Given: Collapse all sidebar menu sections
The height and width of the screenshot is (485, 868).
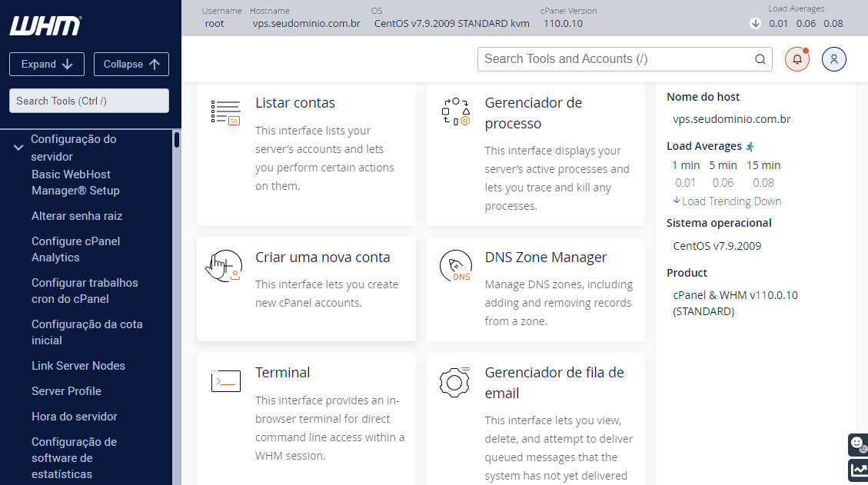Looking at the screenshot, I should coord(131,65).
